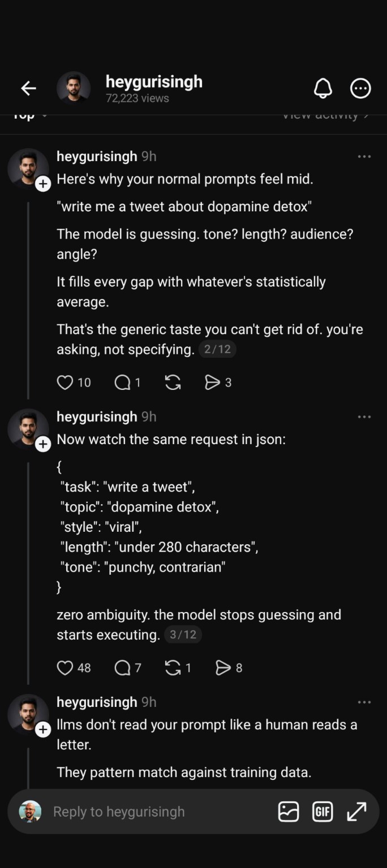Screen dimensions: 387x868
Task: Like the 2/12 post with 10 likes
Action: [66, 383]
